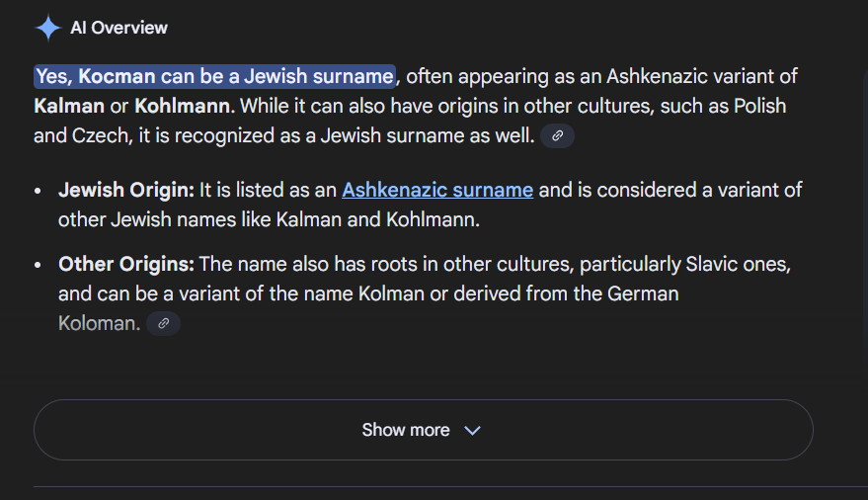Click the bold "Other Origins:" label
The height and width of the screenshot is (500, 868).
[x=126, y=265]
